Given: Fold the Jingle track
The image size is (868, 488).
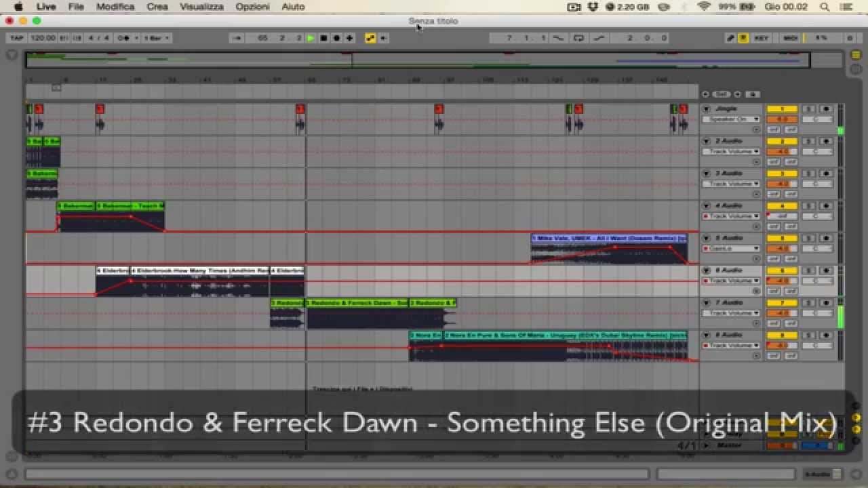Looking at the screenshot, I should point(706,108).
